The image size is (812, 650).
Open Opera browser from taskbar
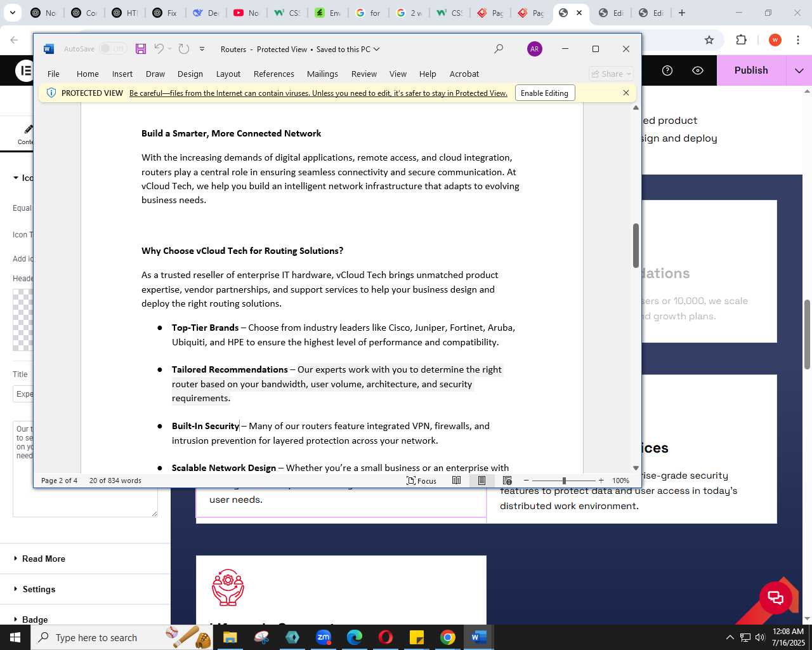tap(386, 637)
